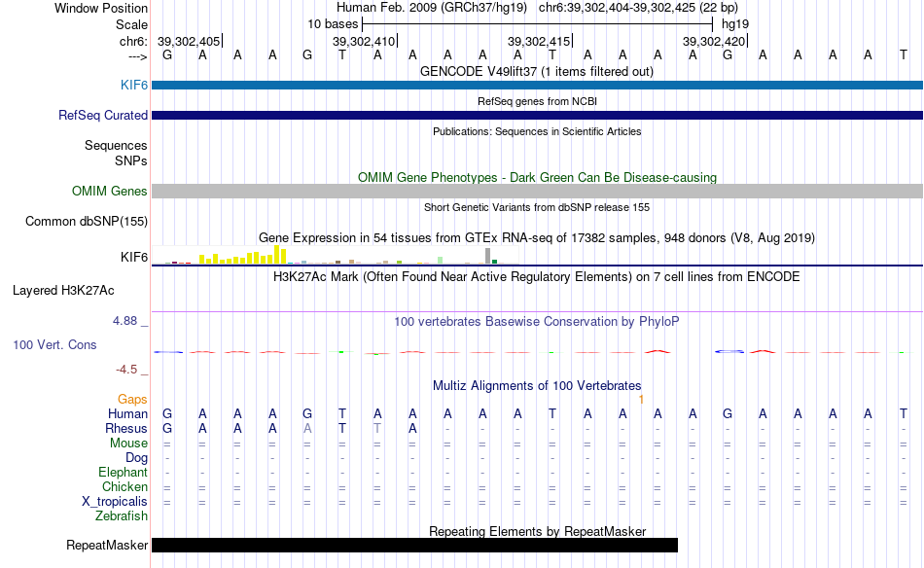Viewport: 924px width, 568px height.
Task: Open 100 vertebrates Basewise Conservation by PhyloP title
Action: point(536,322)
